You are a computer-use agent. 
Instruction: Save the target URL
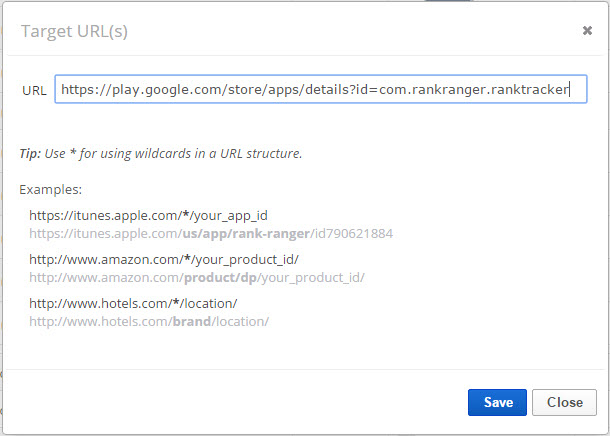point(497,402)
